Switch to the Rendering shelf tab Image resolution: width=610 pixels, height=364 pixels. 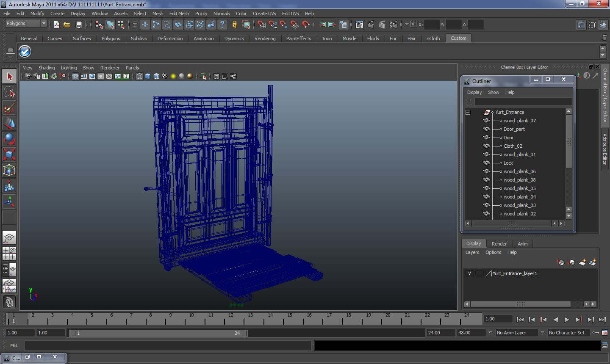tap(265, 39)
